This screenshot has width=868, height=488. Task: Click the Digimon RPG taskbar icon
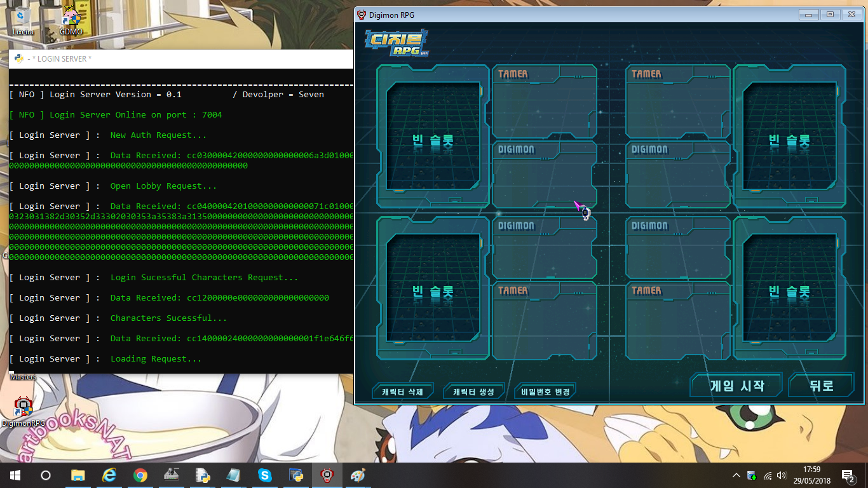pyautogui.click(x=327, y=475)
